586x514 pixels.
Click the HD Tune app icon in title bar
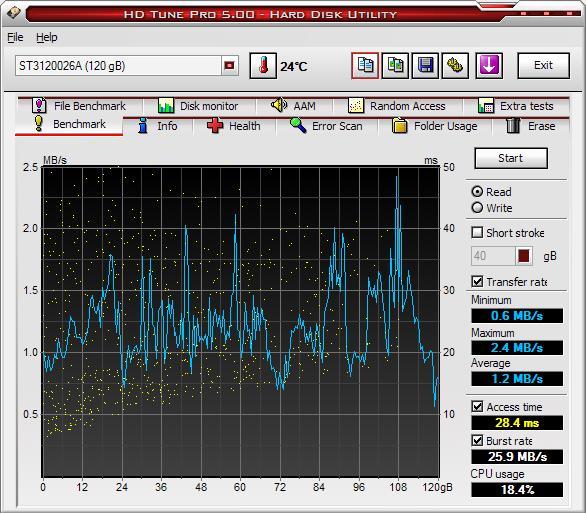coord(13,13)
